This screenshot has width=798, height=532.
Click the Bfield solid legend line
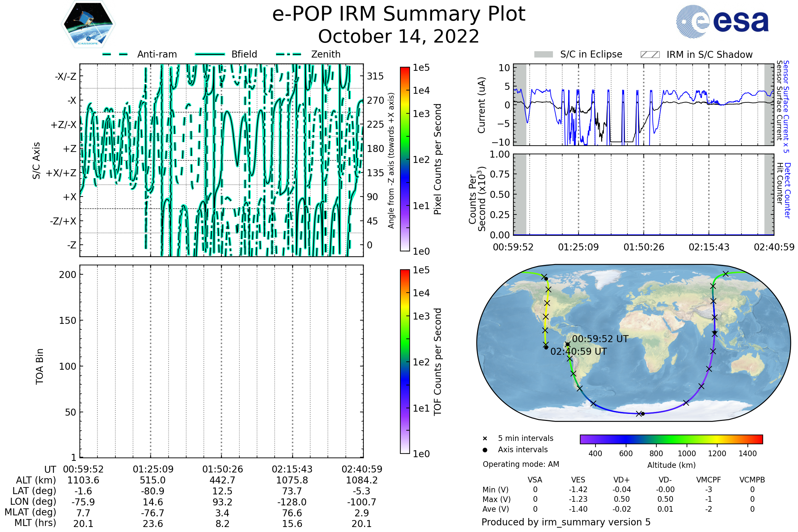coord(210,54)
